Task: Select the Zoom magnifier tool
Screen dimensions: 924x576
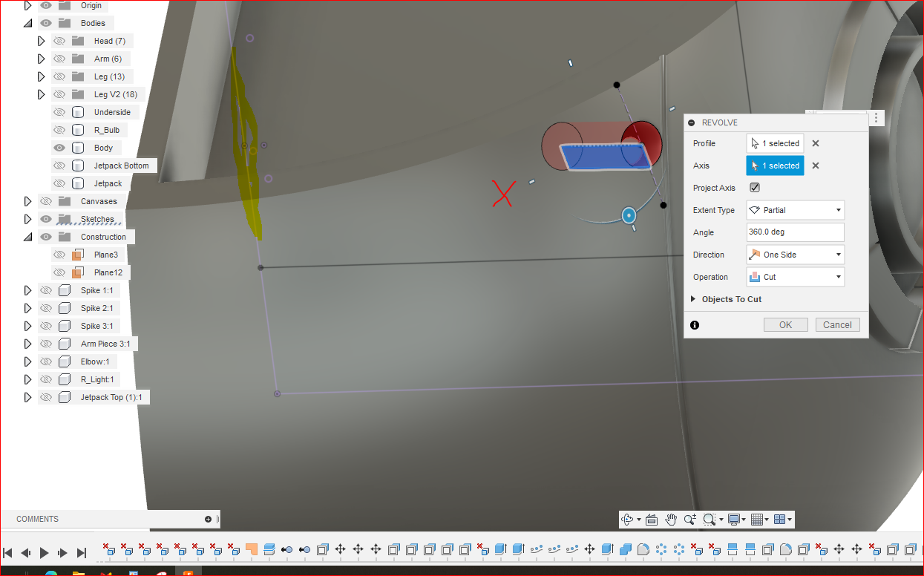Action: 689,520
